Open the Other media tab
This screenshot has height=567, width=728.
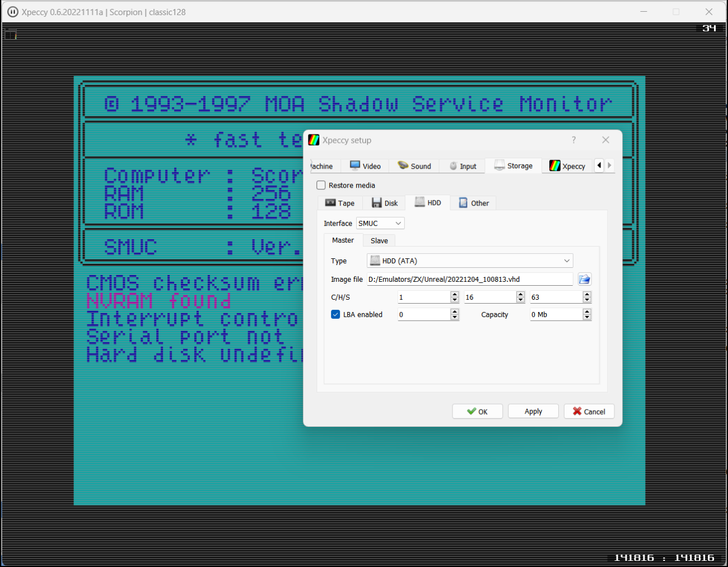[x=474, y=203]
